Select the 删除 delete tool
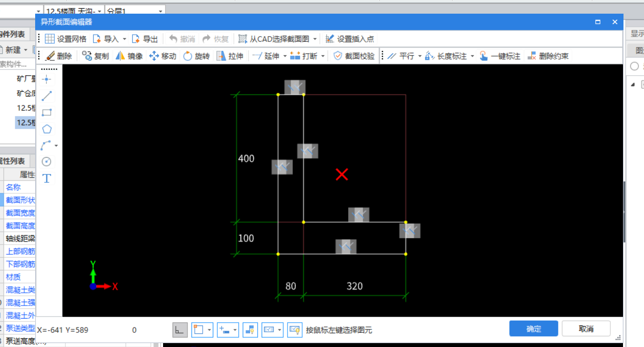 point(58,56)
